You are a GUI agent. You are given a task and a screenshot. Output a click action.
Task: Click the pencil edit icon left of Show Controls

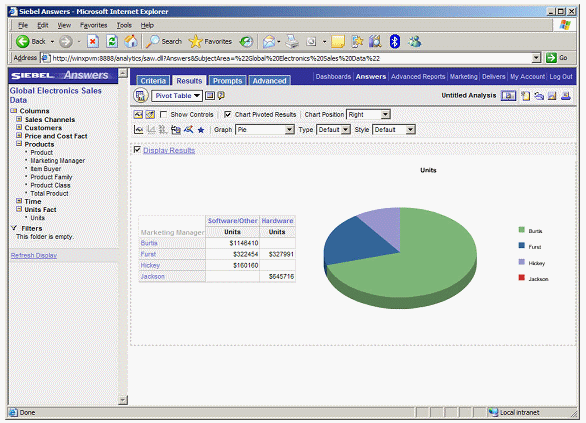[x=150, y=114]
